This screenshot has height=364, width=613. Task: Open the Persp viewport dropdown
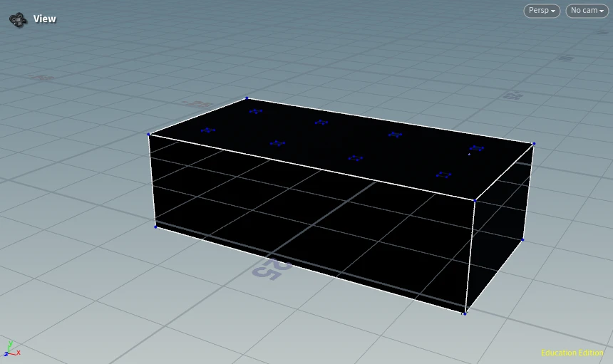[x=542, y=11]
